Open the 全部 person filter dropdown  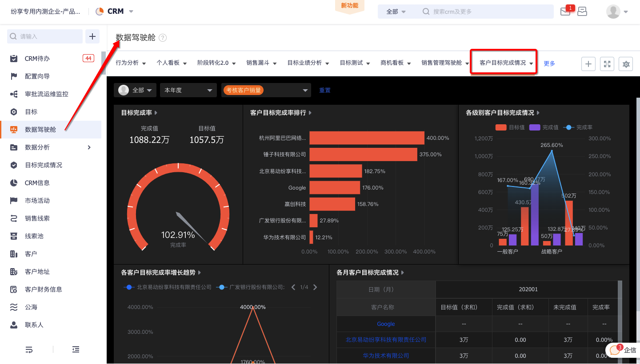click(x=135, y=90)
